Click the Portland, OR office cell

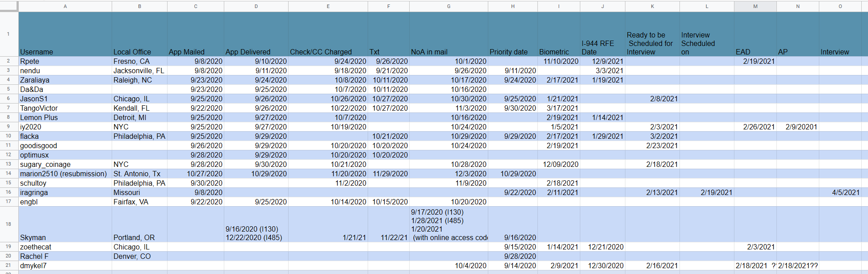tap(139, 224)
